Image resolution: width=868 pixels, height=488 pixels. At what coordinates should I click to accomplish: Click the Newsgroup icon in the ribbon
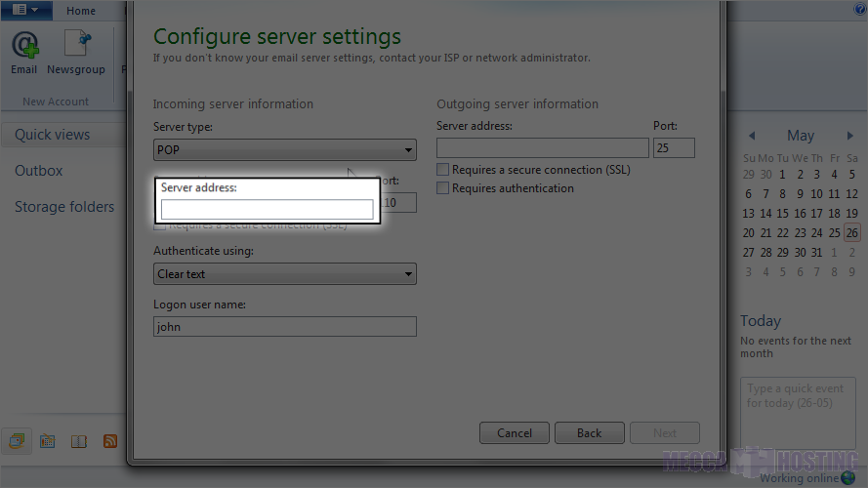[x=76, y=51]
